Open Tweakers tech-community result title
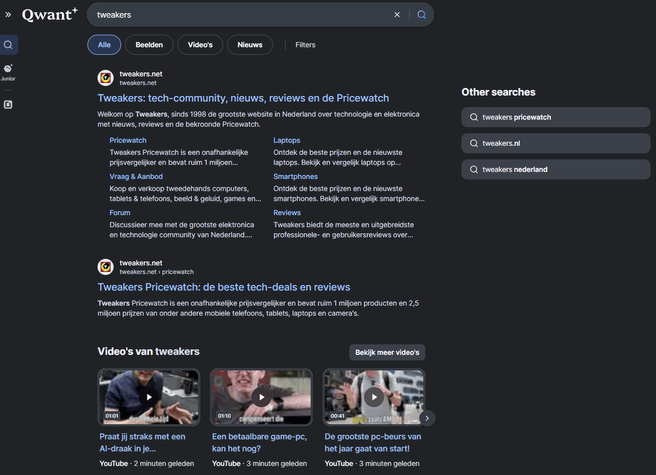The height and width of the screenshot is (475, 656). 243,98
